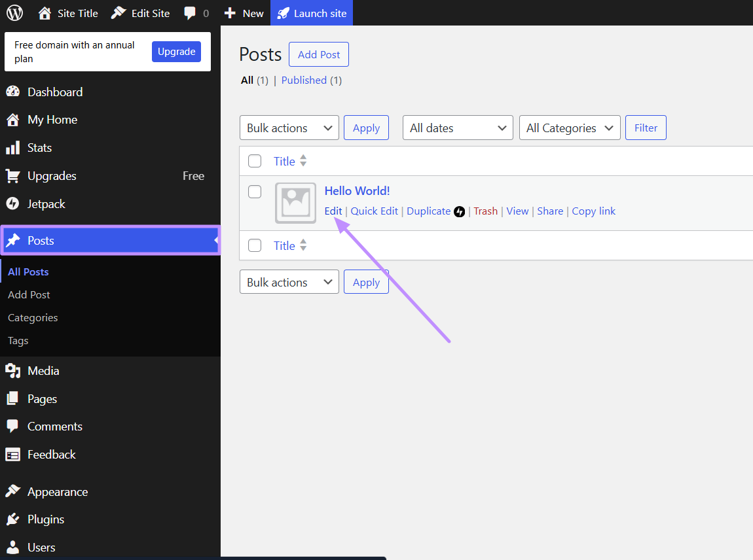Select the Users icon in the sidebar
753x560 pixels.
(x=13, y=547)
